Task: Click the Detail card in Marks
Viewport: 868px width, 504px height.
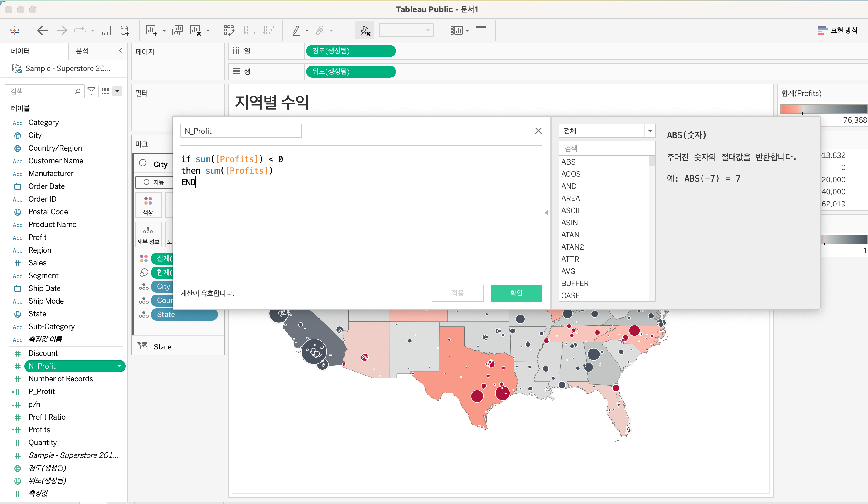Action: coord(148,234)
